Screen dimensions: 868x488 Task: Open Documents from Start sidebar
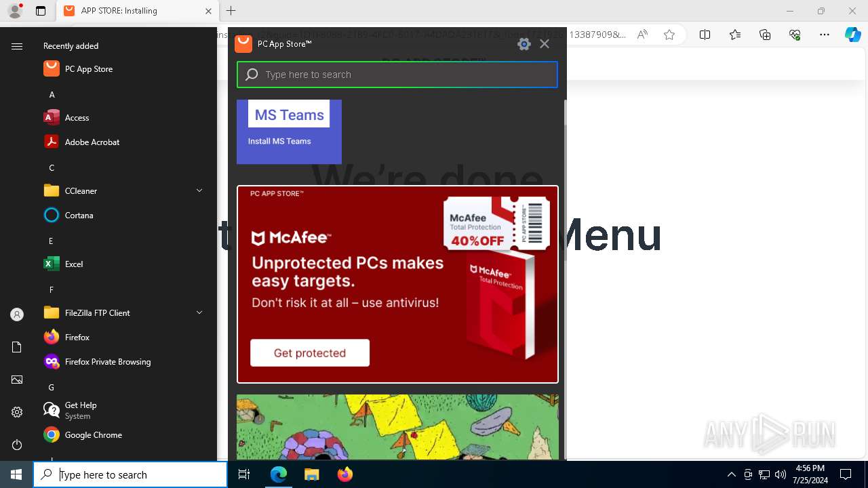pos(17,347)
